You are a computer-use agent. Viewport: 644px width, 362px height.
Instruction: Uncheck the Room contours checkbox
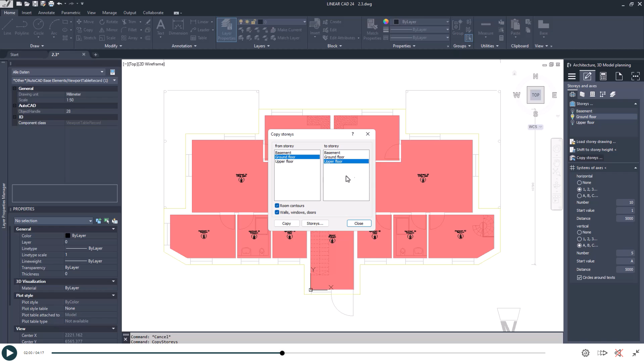pos(277,206)
